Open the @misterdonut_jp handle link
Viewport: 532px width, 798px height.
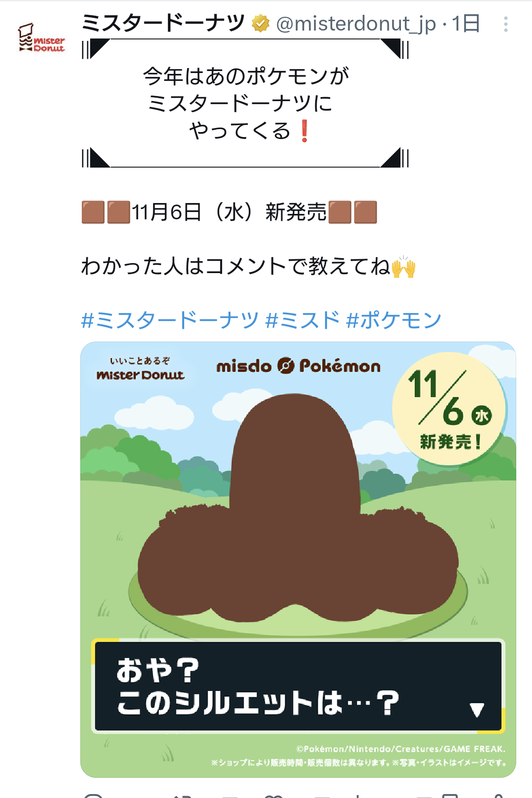(356, 24)
